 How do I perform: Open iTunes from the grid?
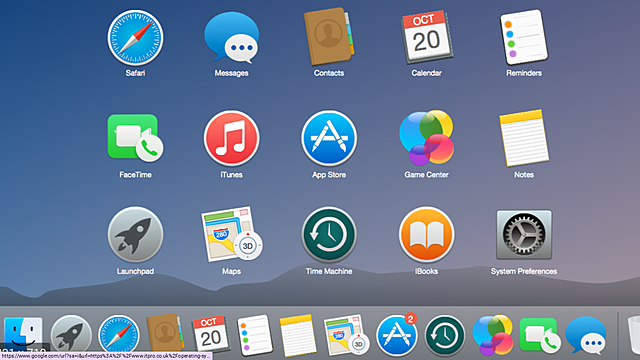coord(231,138)
